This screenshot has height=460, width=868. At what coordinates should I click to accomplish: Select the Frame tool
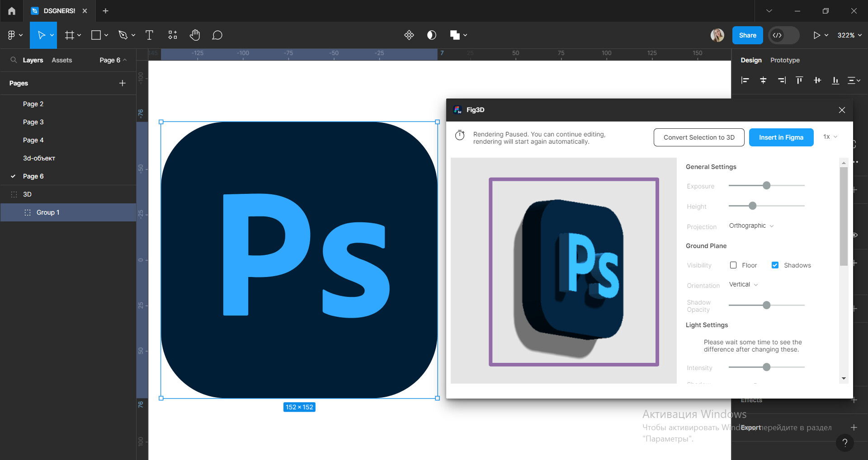point(69,35)
